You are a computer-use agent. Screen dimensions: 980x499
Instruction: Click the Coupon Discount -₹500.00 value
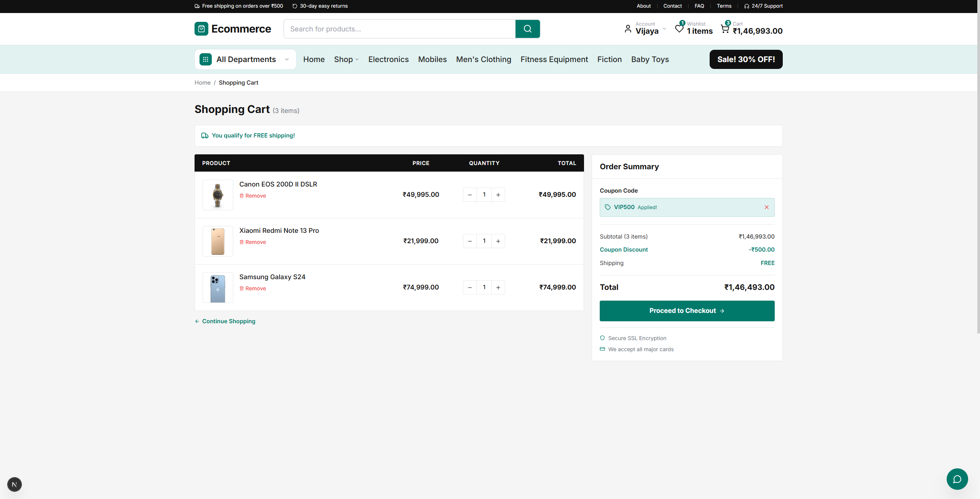tap(762, 250)
